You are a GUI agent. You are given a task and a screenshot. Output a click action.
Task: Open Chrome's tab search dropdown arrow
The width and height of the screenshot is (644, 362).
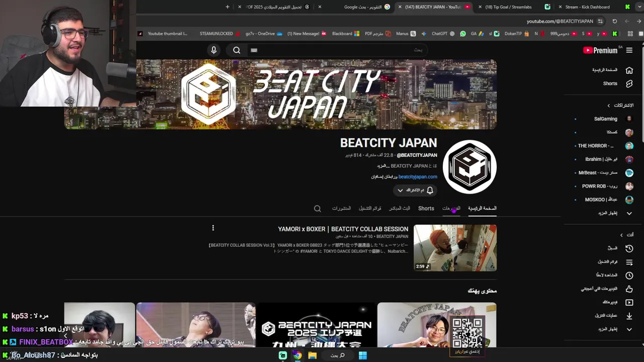coord(639,7)
